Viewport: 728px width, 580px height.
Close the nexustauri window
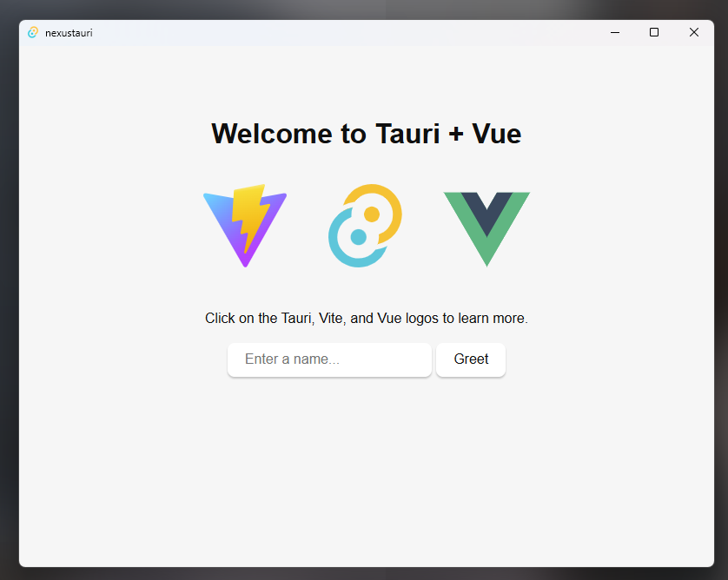(x=693, y=32)
